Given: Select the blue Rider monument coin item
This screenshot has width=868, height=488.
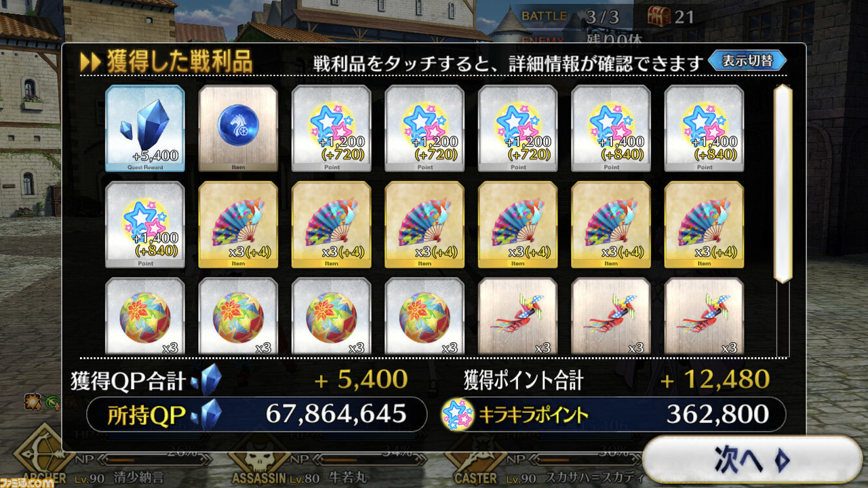Looking at the screenshot, I should pos(238,128).
